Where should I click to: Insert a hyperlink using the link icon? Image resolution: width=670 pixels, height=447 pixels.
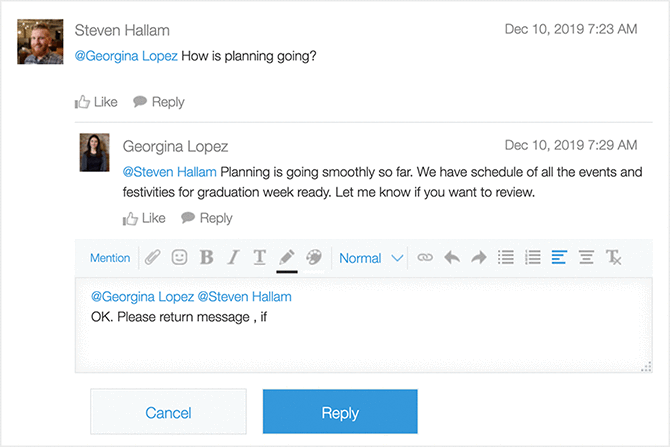coord(425,258)
